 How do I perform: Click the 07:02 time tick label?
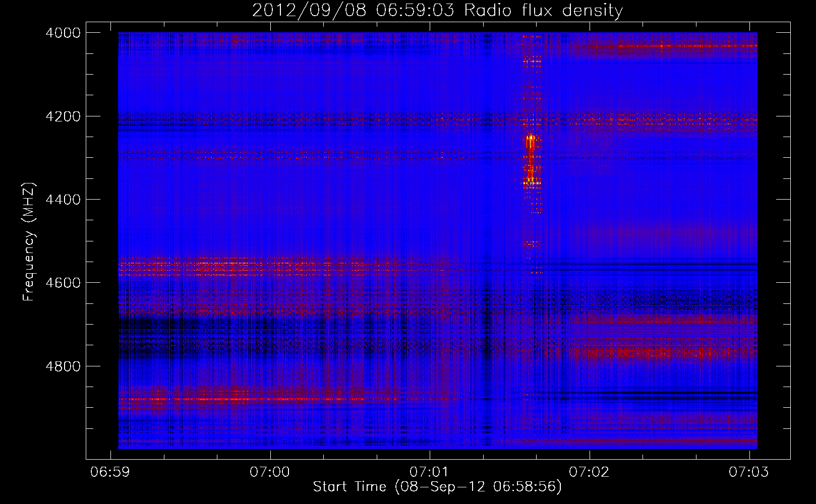589,472
